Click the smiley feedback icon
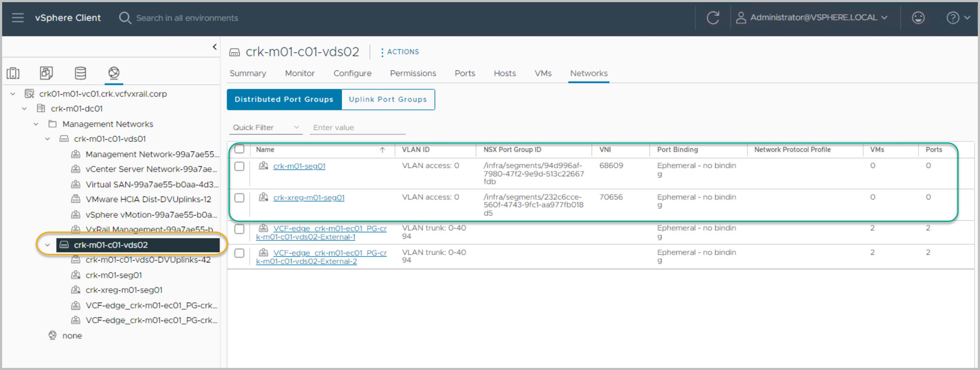980x370 pixels. (918, 18)
